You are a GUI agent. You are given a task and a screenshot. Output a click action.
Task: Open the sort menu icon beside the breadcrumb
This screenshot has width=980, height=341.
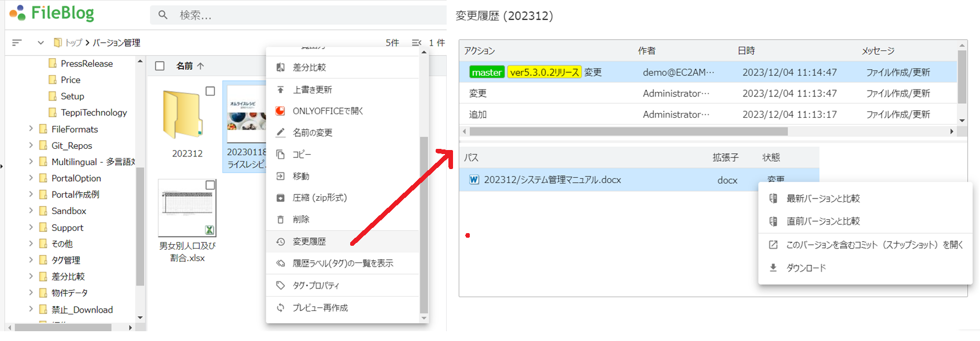[x=17, y=43]
